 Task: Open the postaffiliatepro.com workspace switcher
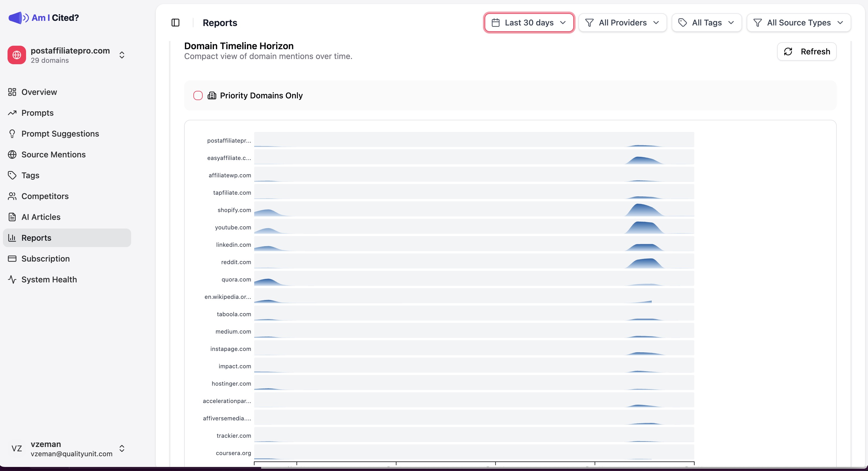[122, 55]
